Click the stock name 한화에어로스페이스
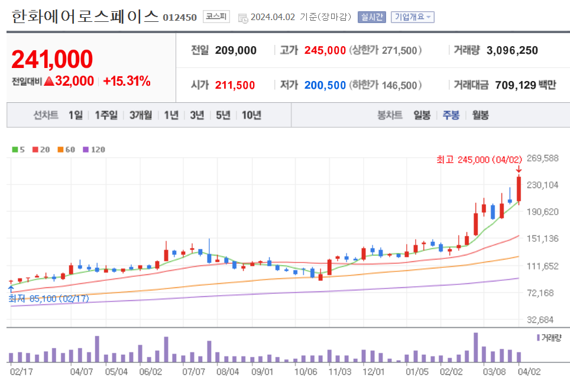The width and height of the screenshot is (570, 392). 85,17
